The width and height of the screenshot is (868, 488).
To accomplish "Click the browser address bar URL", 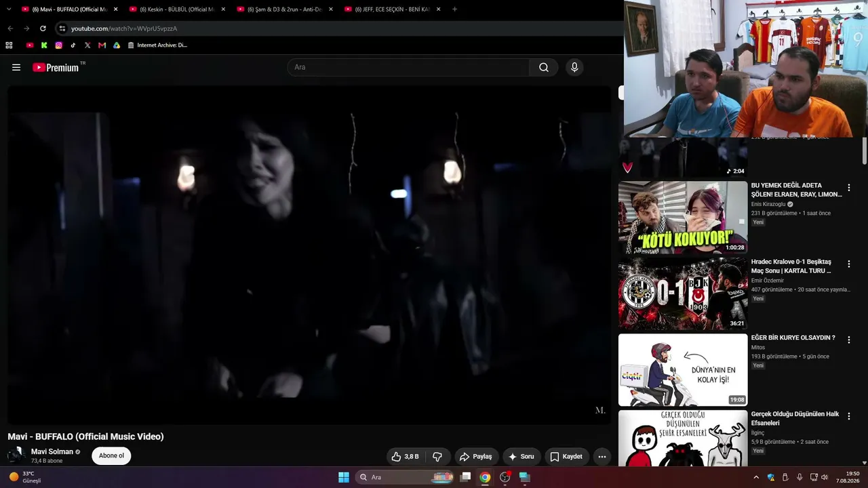I will [x=124, y=28].
